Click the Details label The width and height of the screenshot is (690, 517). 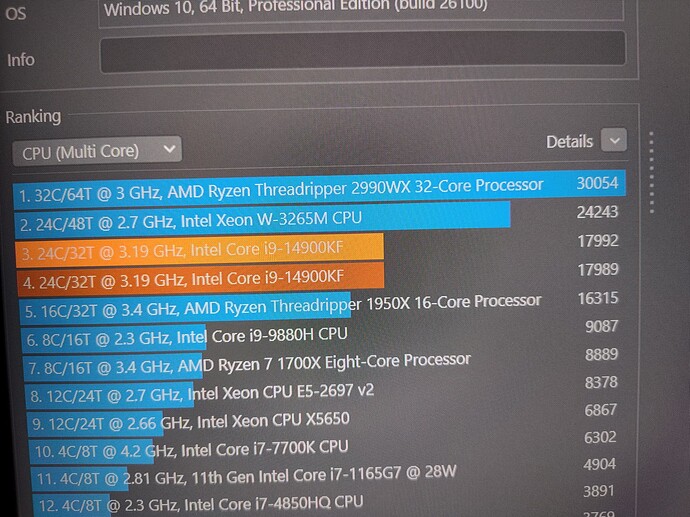pos(569,142)
